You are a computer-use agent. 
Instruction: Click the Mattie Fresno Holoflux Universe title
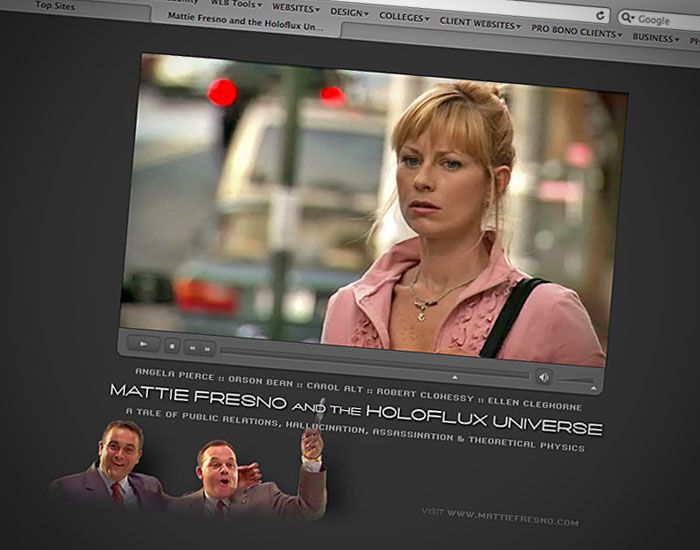pyautogui.click(x=356, y=409)
